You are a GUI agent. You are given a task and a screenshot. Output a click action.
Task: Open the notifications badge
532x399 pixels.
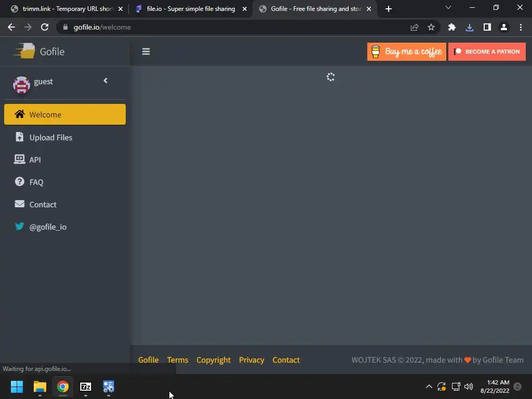click(517, 387)
